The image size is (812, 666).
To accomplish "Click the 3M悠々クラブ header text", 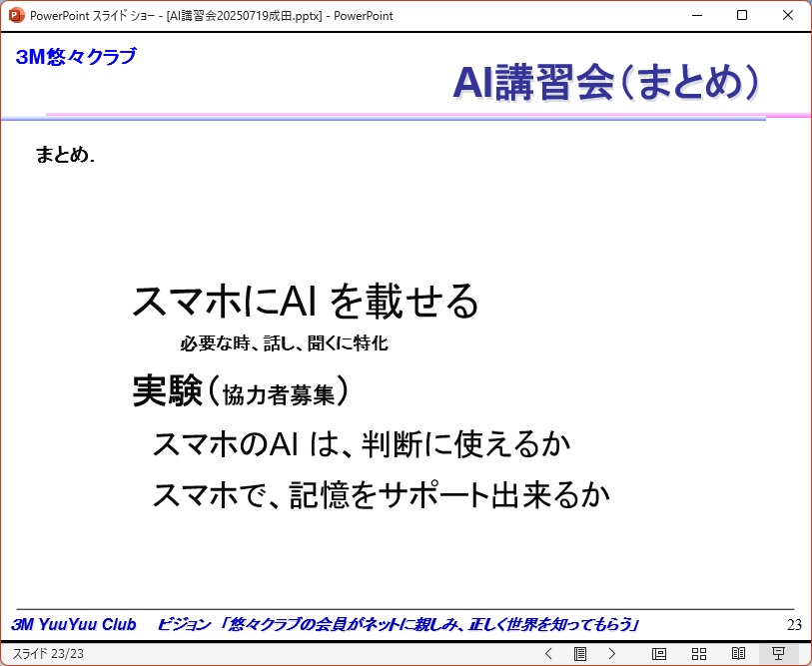I will [76, 57].
